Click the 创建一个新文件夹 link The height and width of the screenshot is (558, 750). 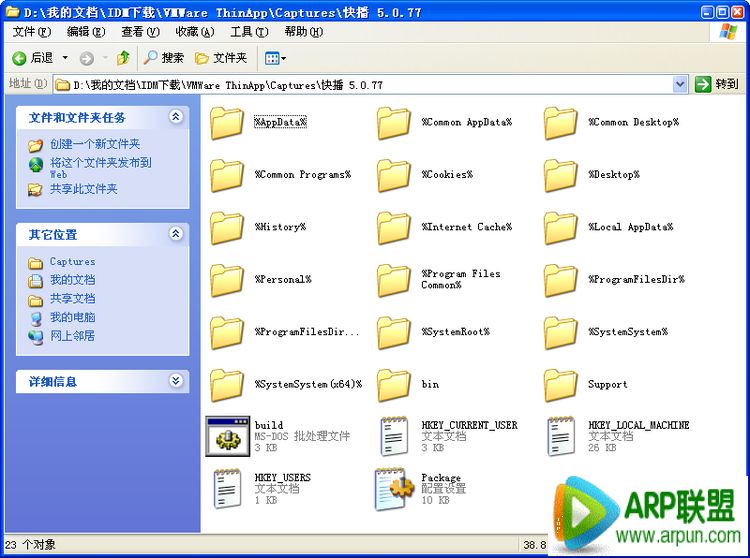tap(95, 144)
